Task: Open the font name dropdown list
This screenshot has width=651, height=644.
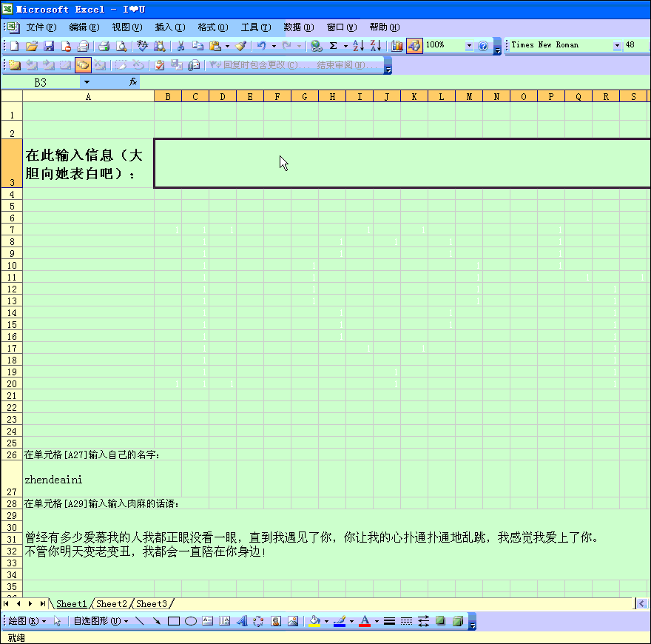Action: 618,46
